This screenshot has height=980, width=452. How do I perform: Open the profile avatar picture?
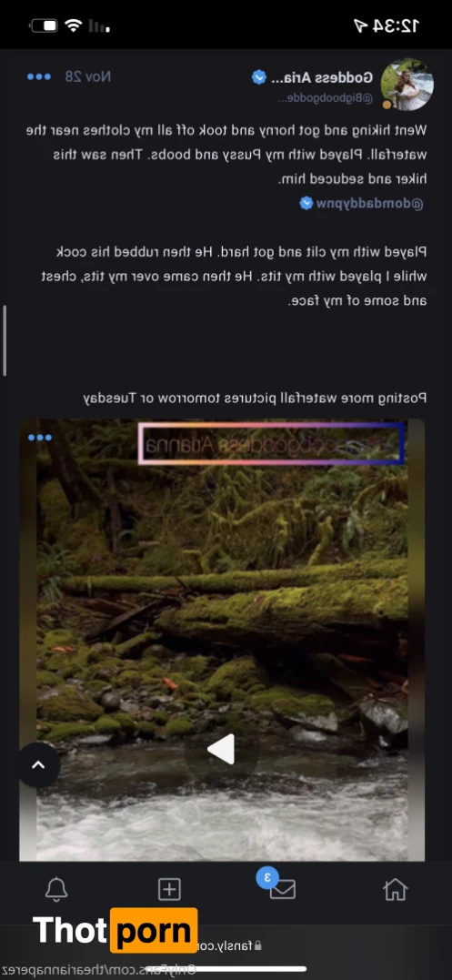407,85
